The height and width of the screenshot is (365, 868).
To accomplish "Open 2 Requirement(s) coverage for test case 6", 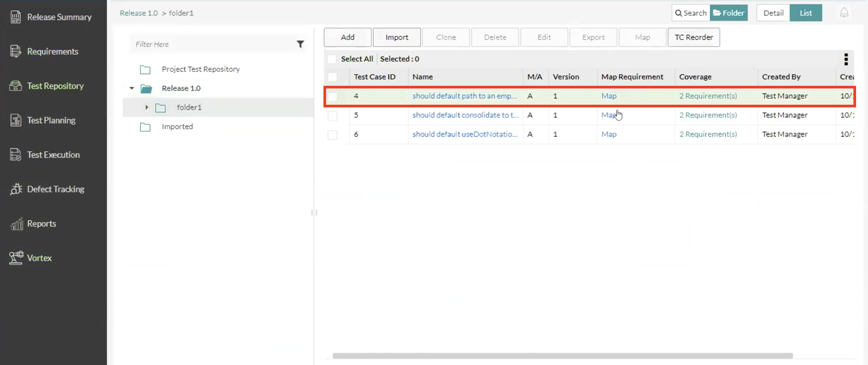I will point(708,134).
